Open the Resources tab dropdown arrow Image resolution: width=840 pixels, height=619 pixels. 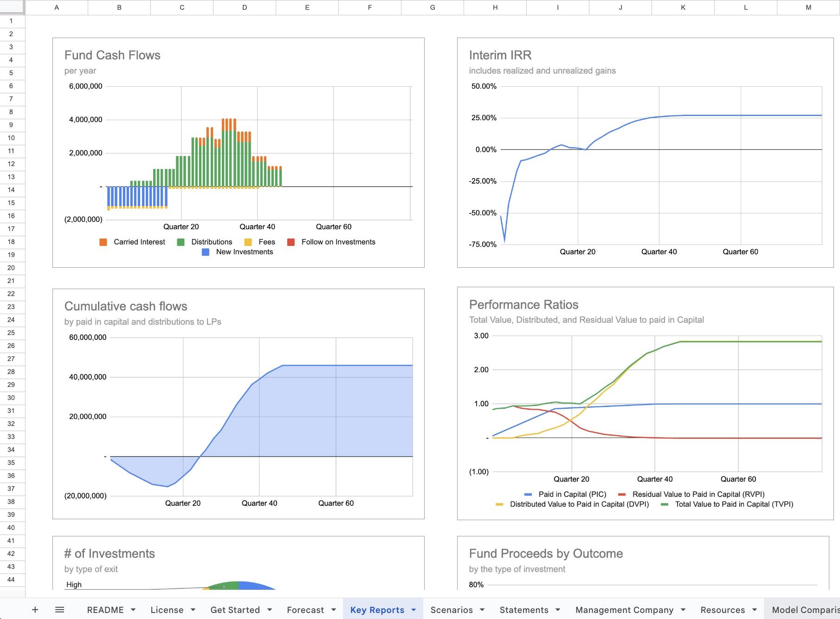[x=753, y=609]
